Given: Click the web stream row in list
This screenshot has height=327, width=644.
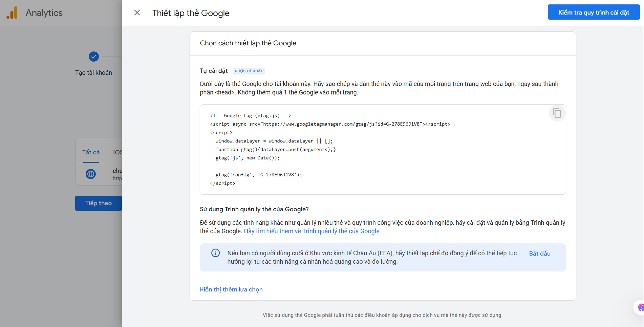Looking at the screenshot, I should click(x=99, y=174).
